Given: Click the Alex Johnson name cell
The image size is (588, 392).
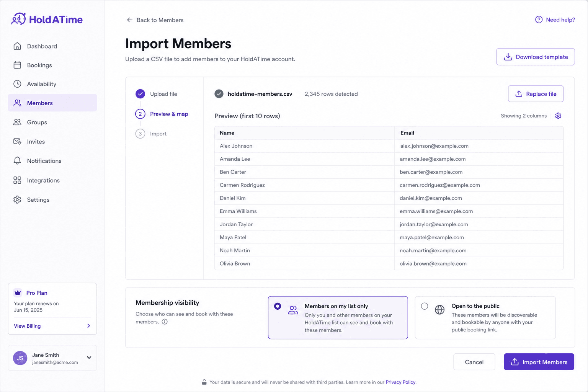Looking at the screenshot, I should coord(304,146).
